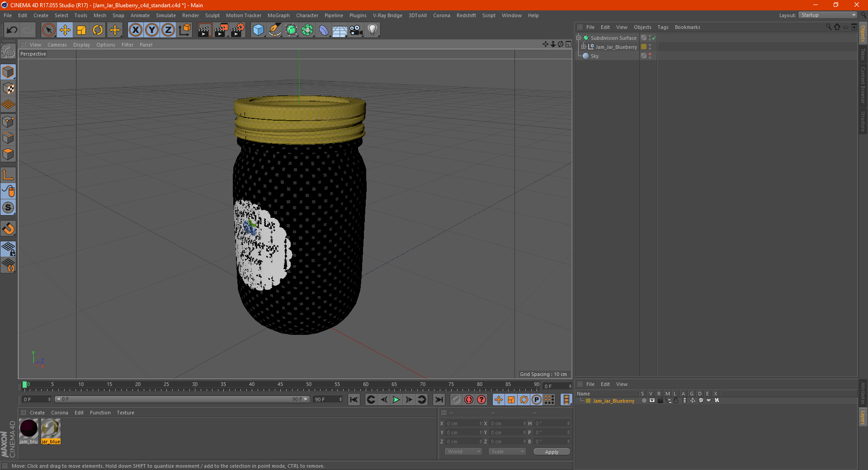Select the jar_blue material thumbnail
Screen dimensions: 868x470
51,431
